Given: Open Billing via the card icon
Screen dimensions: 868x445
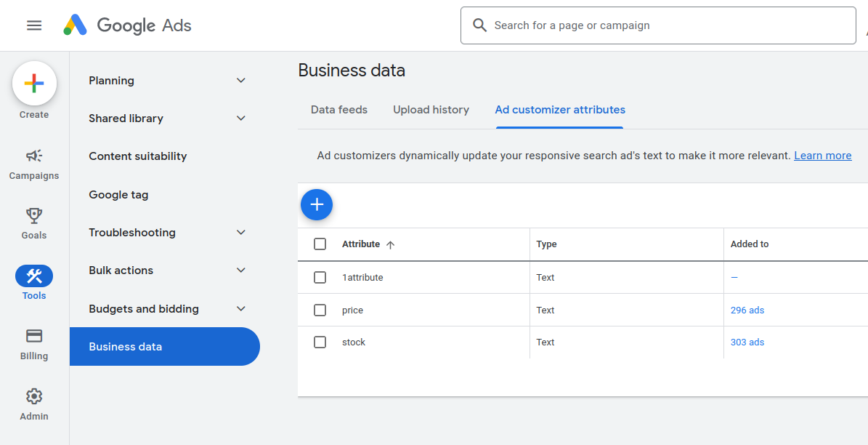Looking at the screenshot, I should click(x=34, y=336).
